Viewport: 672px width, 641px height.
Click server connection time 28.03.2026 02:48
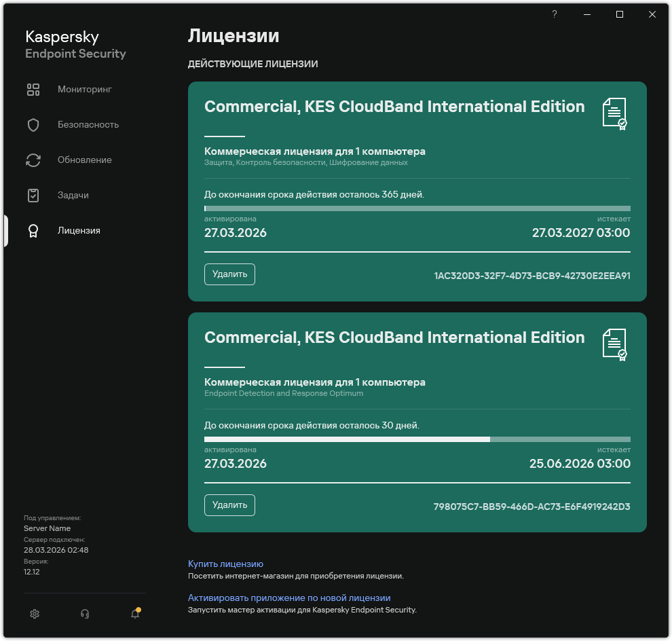click(56, 550)
